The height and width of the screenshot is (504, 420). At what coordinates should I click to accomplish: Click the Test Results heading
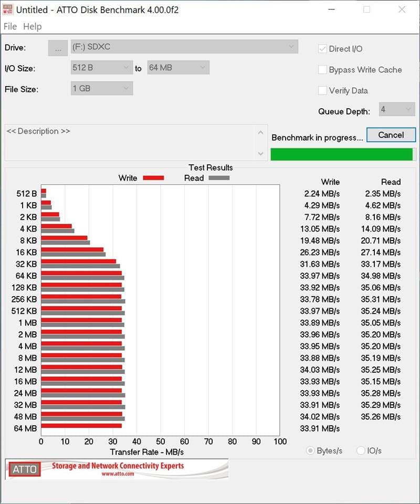click(x=211, y=167)
